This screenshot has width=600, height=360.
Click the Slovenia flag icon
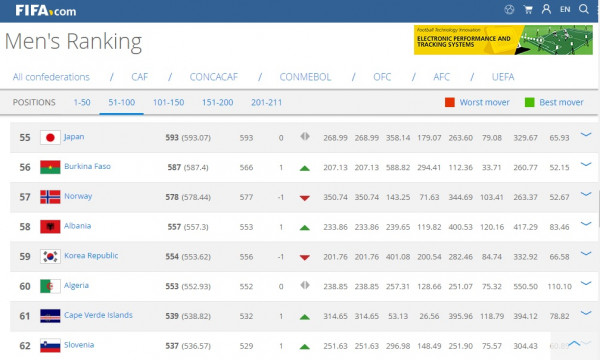tap(50, 346)
